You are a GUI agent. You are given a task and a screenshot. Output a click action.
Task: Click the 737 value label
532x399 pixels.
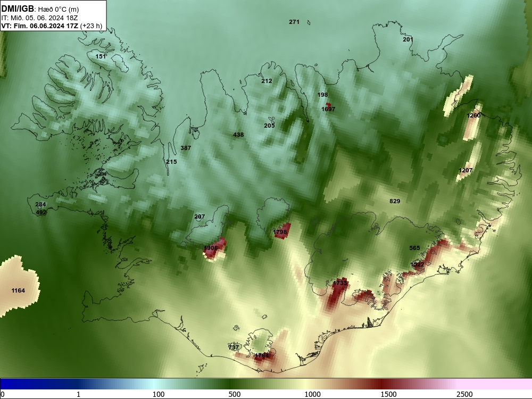(234, 347)
